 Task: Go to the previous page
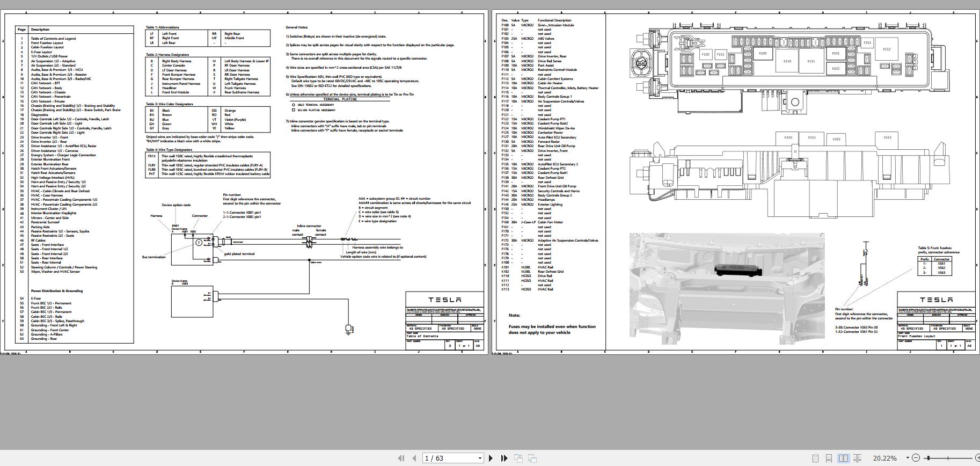(414, 458)
